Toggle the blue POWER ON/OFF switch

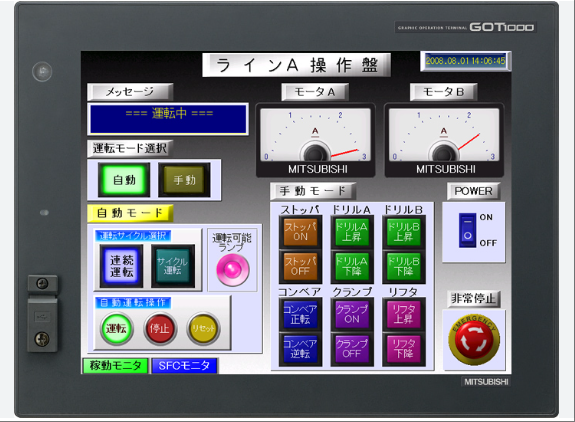click(468, 230)
